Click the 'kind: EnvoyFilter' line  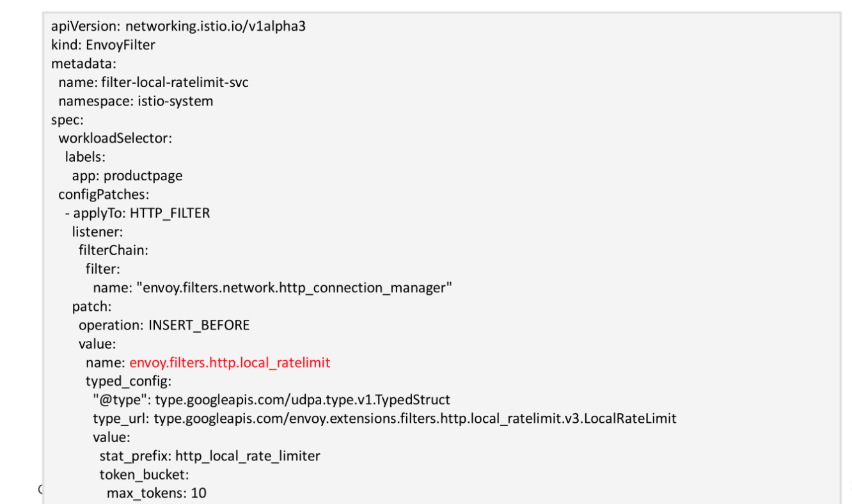(103, 45)
